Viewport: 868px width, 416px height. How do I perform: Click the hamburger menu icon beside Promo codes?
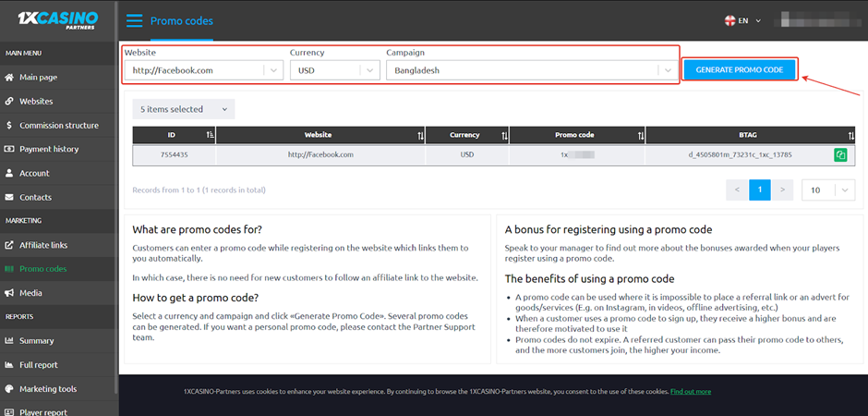135,20
